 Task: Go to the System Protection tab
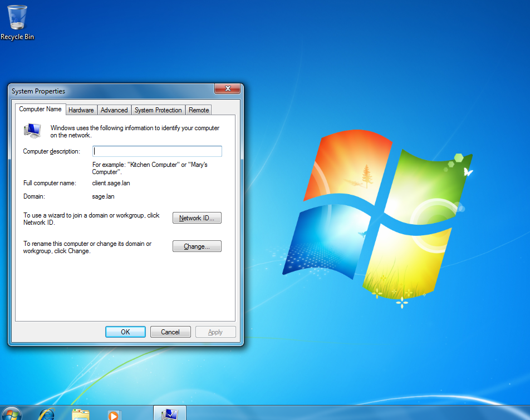pos(158,110)
